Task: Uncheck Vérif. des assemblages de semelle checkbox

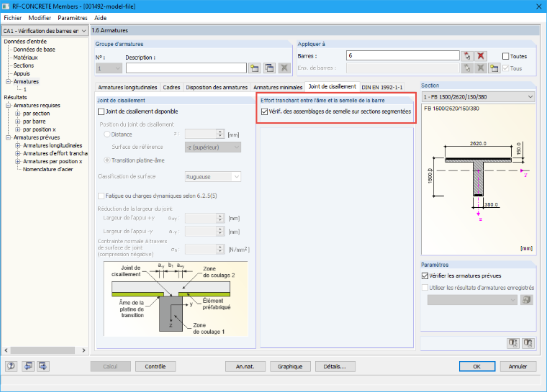Action: pos(264,111)
